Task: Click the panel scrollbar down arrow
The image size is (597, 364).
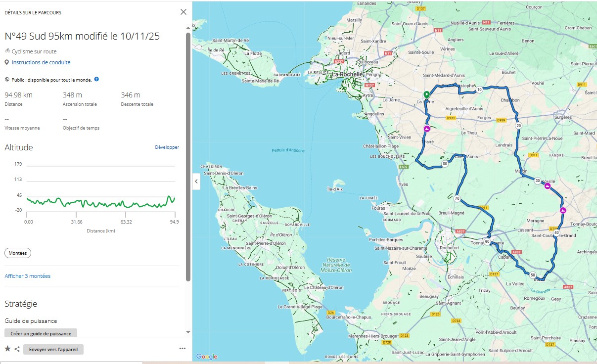Action: (188, 332)
